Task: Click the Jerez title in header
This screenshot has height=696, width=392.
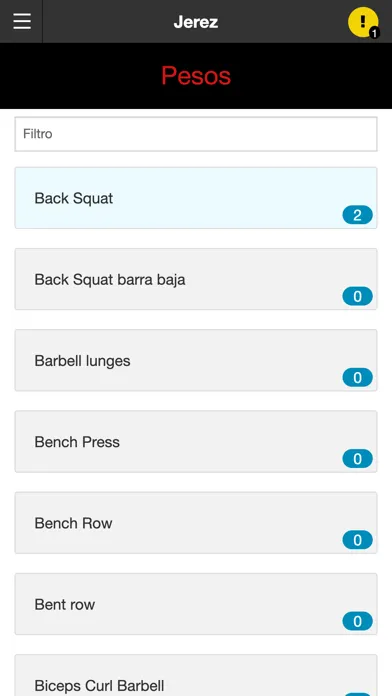Action: click(x=196, y=22)
